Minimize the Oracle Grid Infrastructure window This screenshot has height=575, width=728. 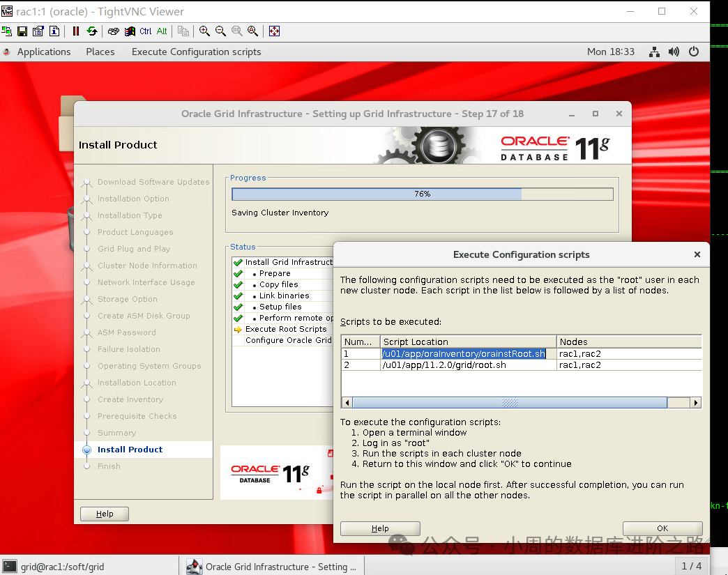pyautogui.click(x=572, y=114)
